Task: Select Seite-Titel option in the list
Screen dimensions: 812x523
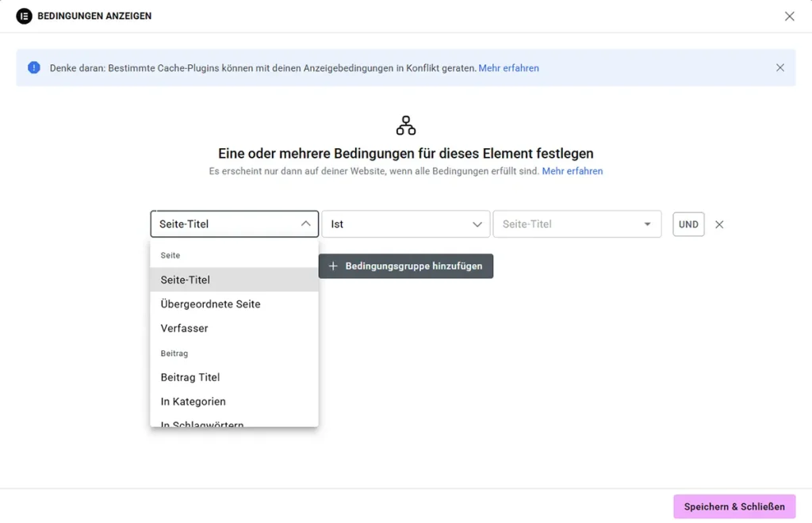Action: coord(235,280)
